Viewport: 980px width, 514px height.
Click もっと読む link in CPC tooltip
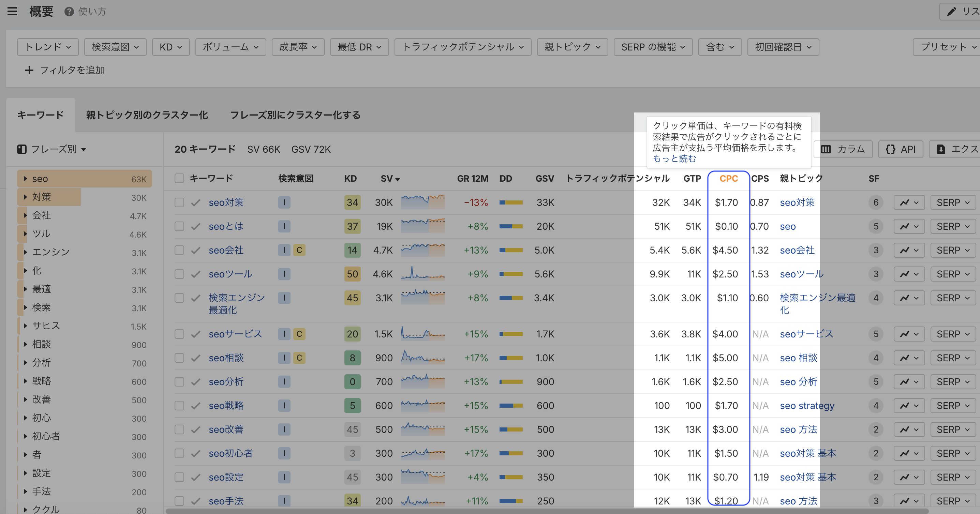point(674,158)
